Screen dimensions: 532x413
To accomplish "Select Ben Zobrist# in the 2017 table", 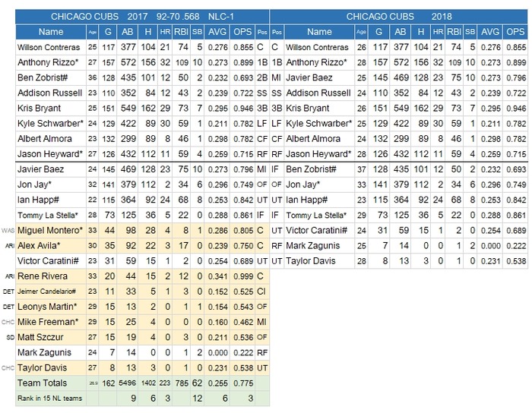I will point(43,77).
